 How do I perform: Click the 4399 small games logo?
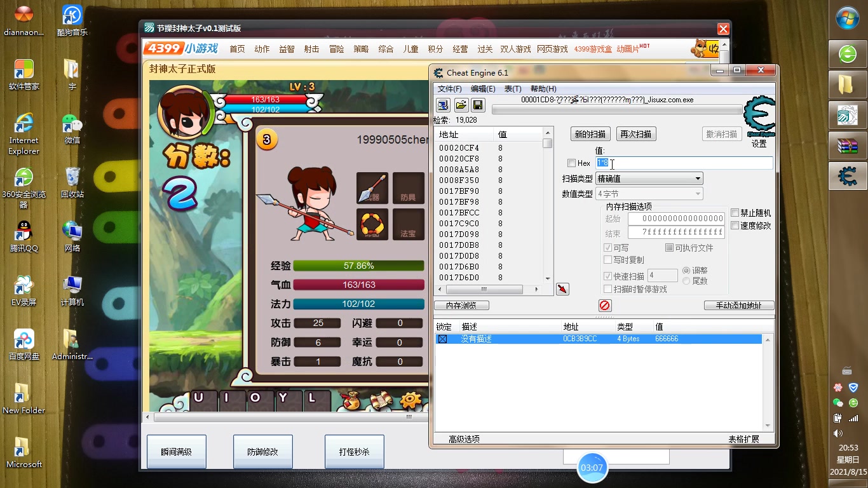click(182, 48)
